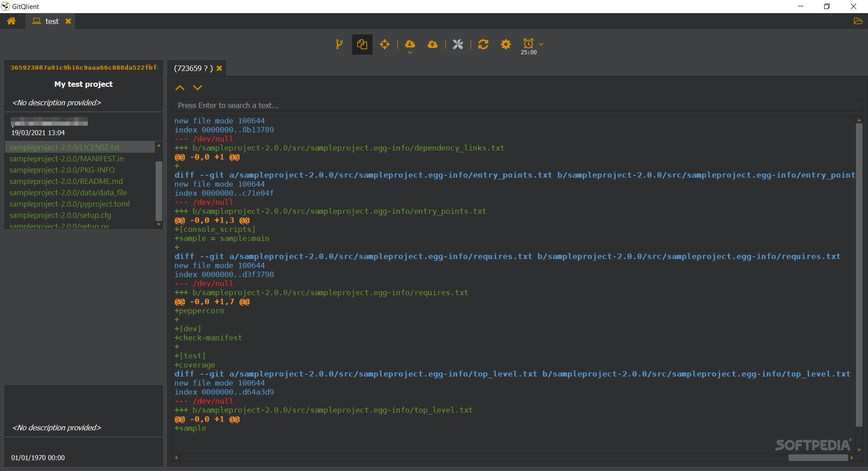Click diff horizontal scroll right arrow
Screen dimensions: 868x471
point(852,458)
